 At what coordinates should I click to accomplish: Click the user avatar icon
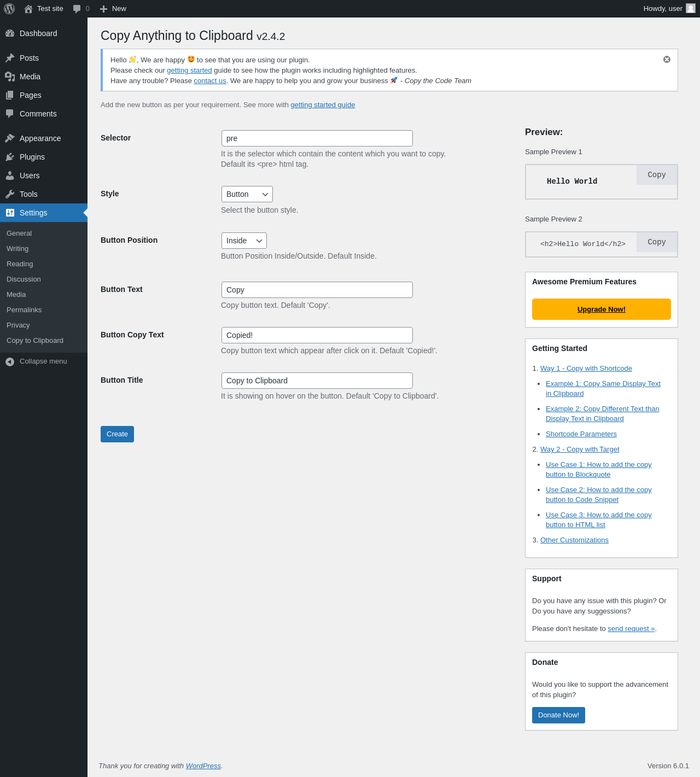(691, 8)
